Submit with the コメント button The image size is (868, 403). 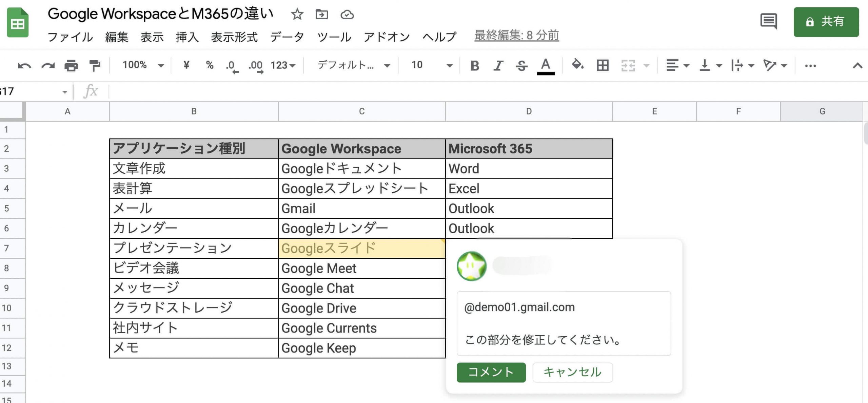point(491,372)
